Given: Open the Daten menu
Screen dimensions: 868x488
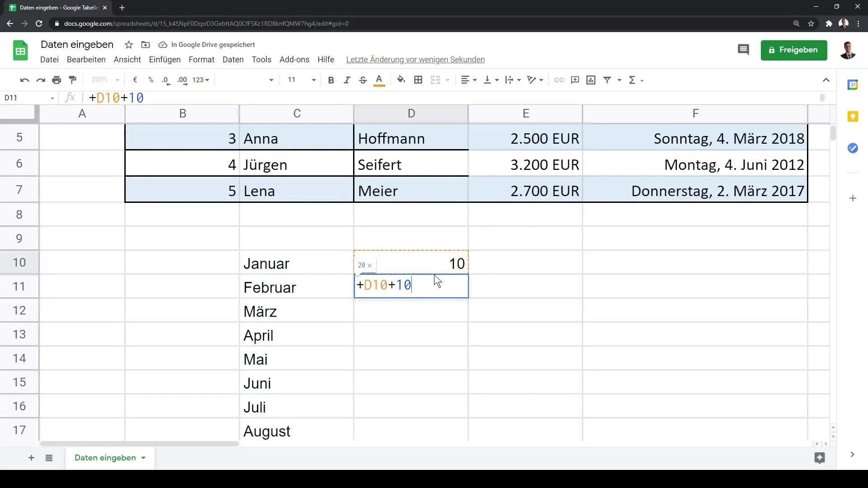Looking at the screenshot, I should pos(233,60).
